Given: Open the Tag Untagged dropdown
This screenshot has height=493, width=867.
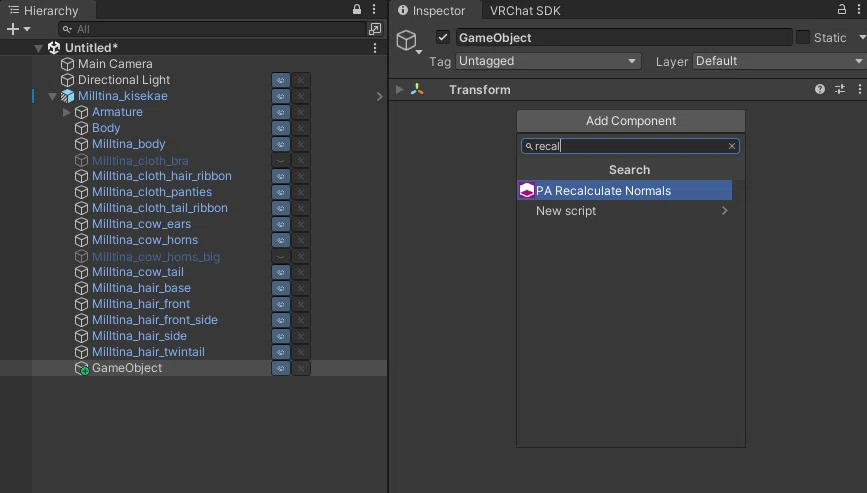Looking at the screenshot, I should pyautogui.click(x=548, y=61).
